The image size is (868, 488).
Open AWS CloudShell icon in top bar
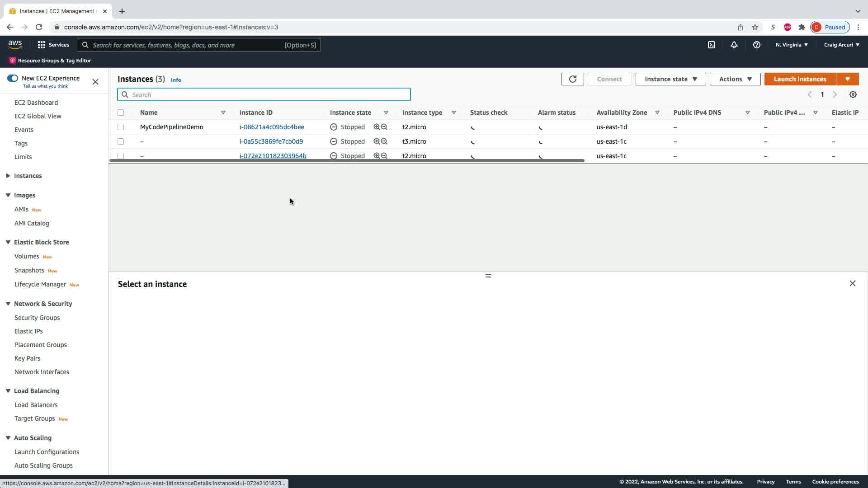(711, 45)
